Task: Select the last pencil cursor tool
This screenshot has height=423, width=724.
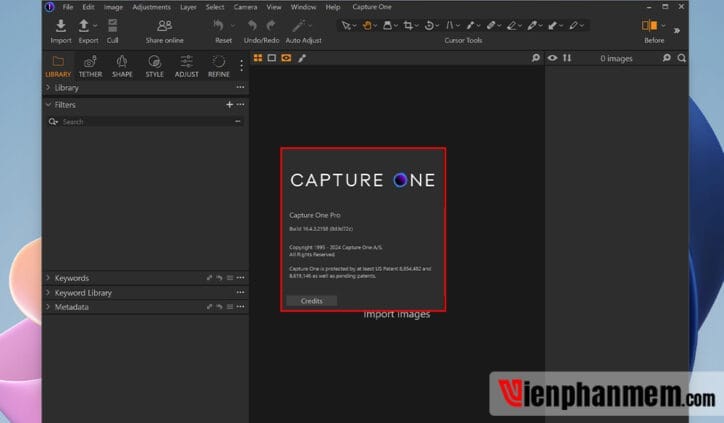Action: (x=573, y=26)
